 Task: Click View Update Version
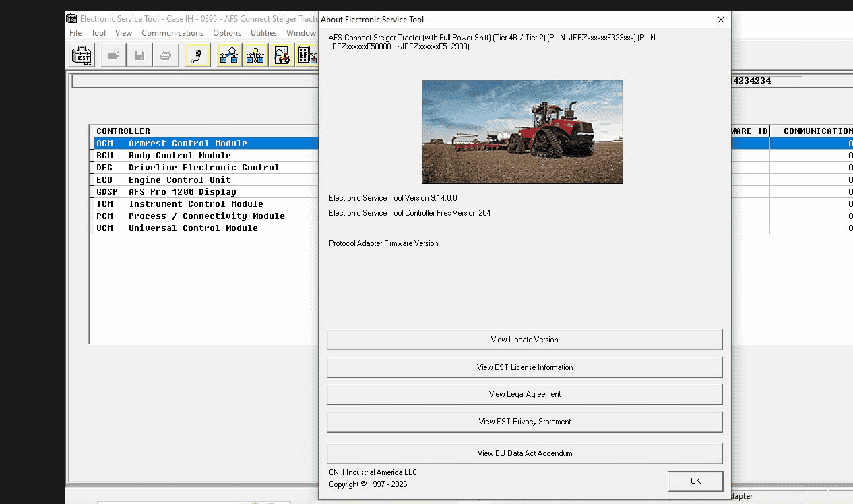524,340
